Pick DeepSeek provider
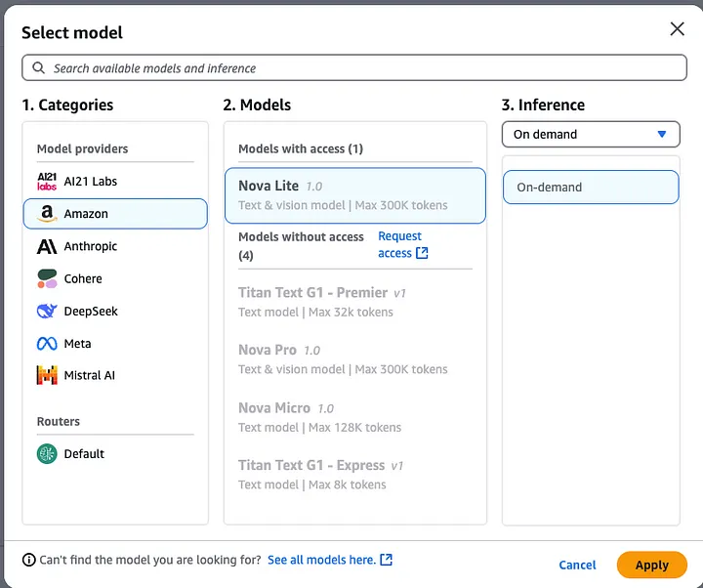 click(x=115, y=311)
